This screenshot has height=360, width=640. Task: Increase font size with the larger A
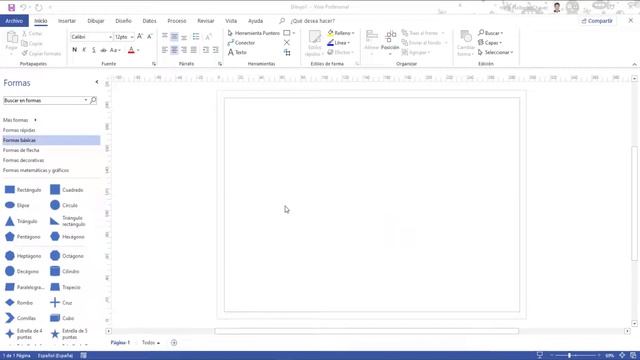click(x=140, y=36)
